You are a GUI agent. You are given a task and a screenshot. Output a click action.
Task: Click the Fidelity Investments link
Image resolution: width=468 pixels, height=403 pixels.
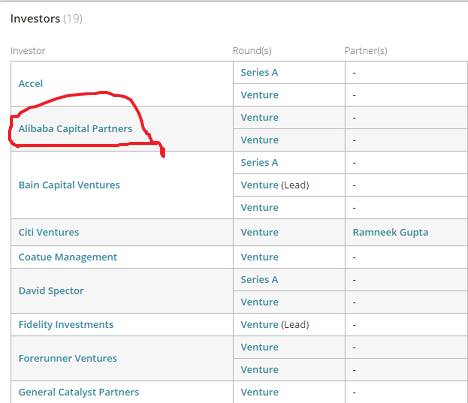tap(66, 325)
